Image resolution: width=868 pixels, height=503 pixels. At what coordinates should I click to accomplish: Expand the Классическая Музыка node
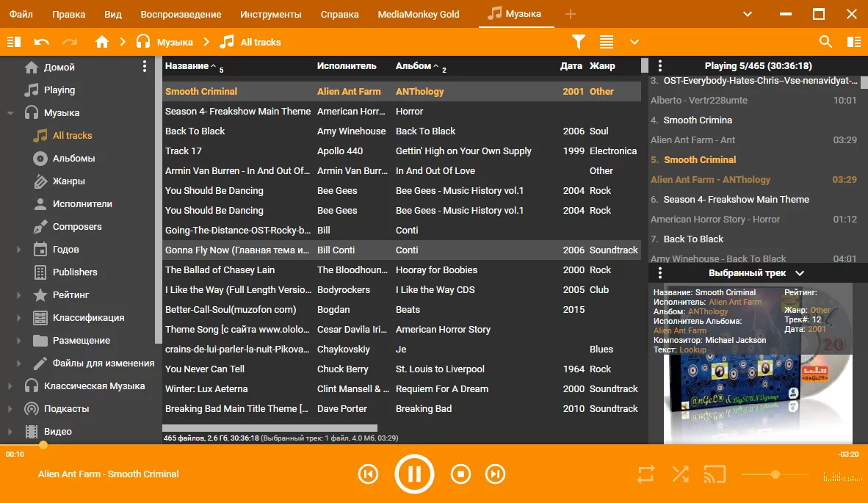pos(10,386)
